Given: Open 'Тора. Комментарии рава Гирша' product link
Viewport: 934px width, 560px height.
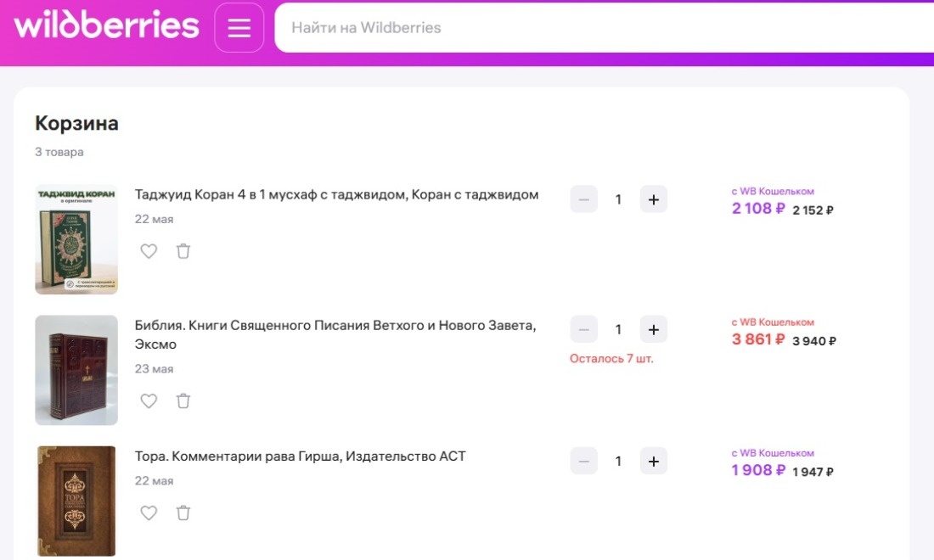Looking at the screenshot, I should click(301, 456).
